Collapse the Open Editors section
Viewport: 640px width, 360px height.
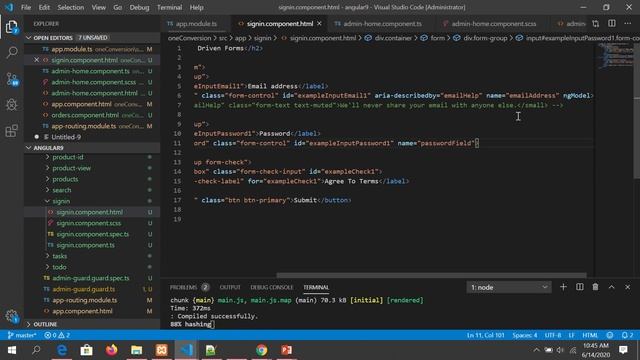[92, 38]
